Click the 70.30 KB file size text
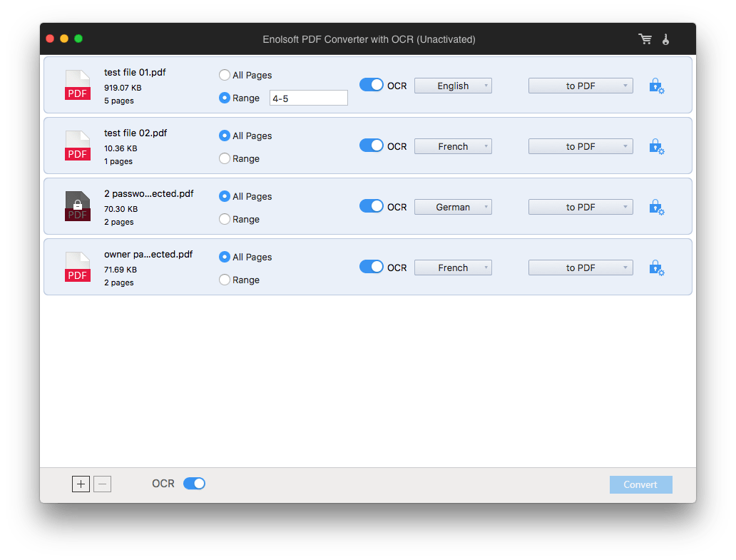 point(121,209)
